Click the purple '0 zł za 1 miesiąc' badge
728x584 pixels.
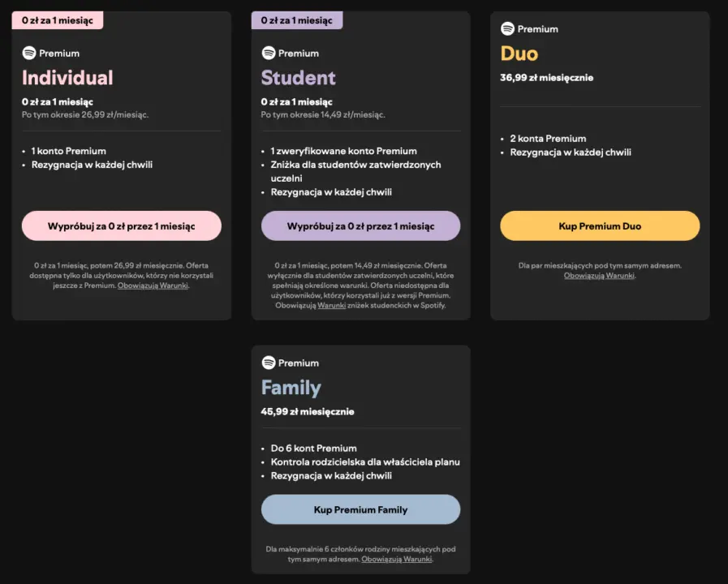tap(296, 20)
